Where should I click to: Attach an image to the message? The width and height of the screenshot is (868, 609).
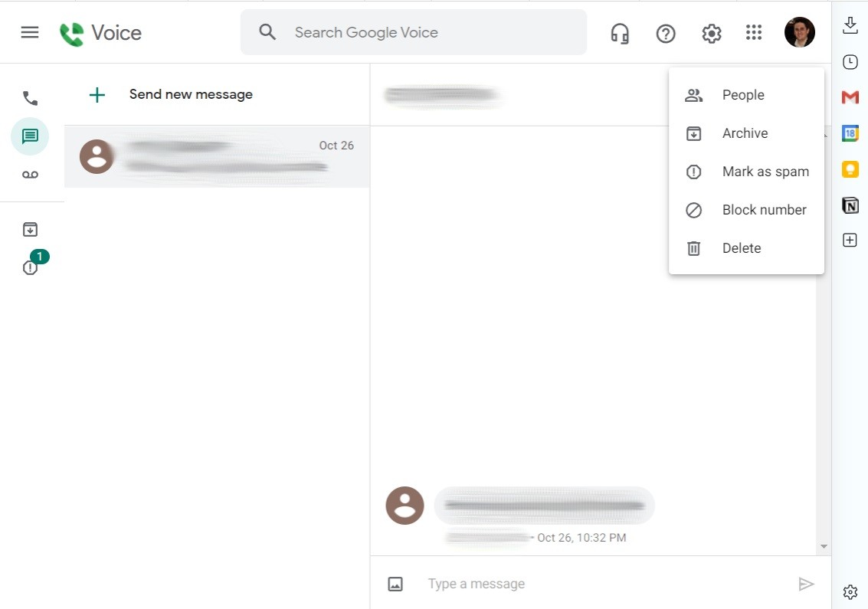395,583
